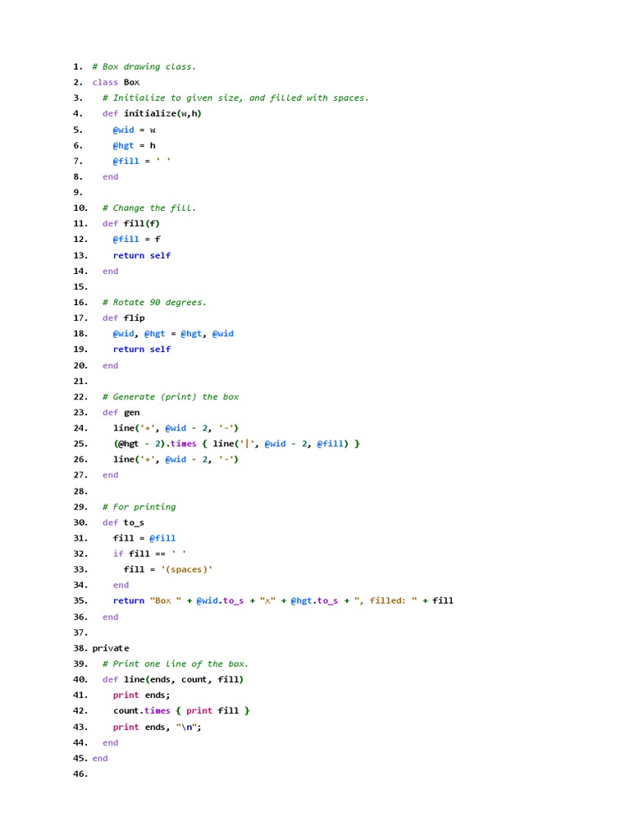Click the 'private' keyword on line 38
The image size is (630, 840).
pyautogui.click(x=111, y=648)
